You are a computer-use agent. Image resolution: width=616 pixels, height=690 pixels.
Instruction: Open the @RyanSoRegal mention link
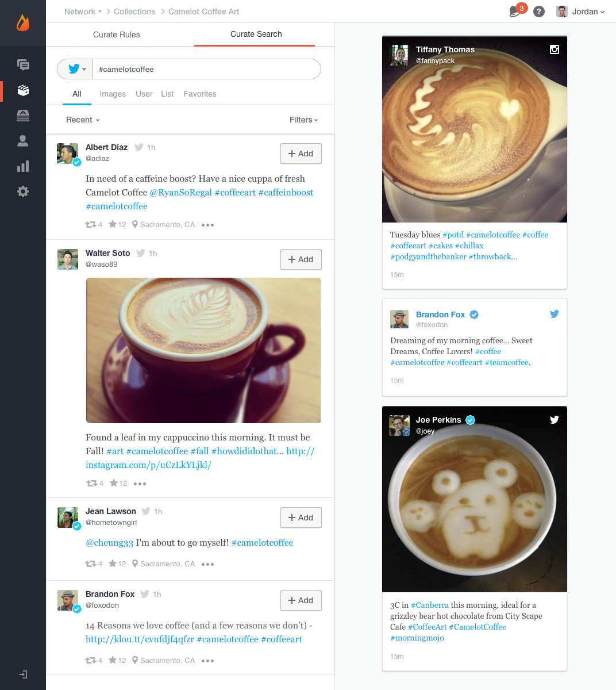[x=181, y=193]
